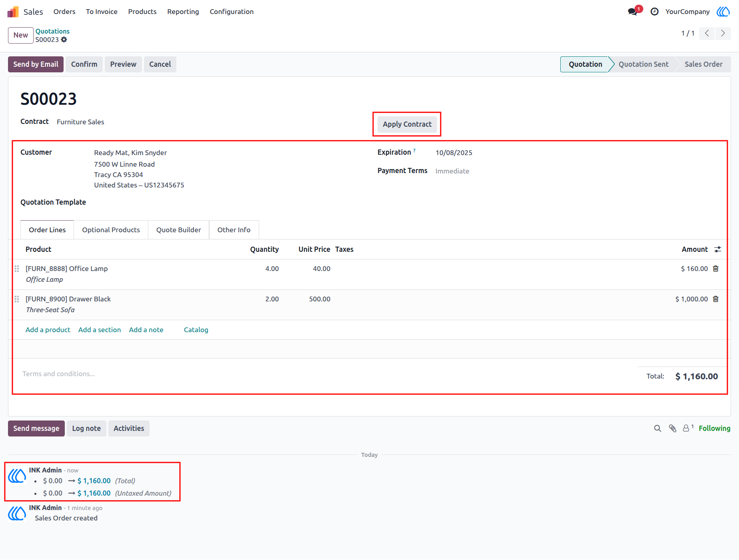
Task: Open the Orders menu
Action: point(64,12)
